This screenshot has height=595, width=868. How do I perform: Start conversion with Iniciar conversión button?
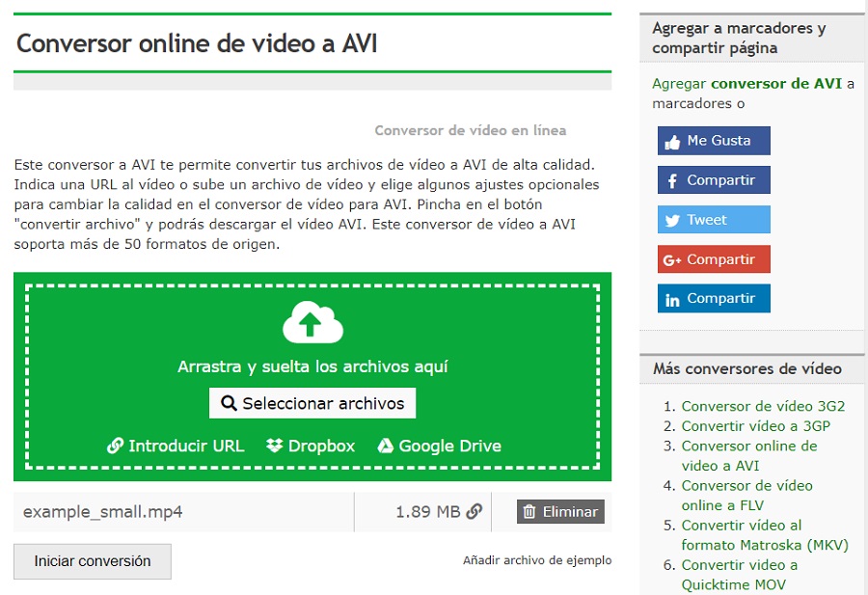[93, 561]
